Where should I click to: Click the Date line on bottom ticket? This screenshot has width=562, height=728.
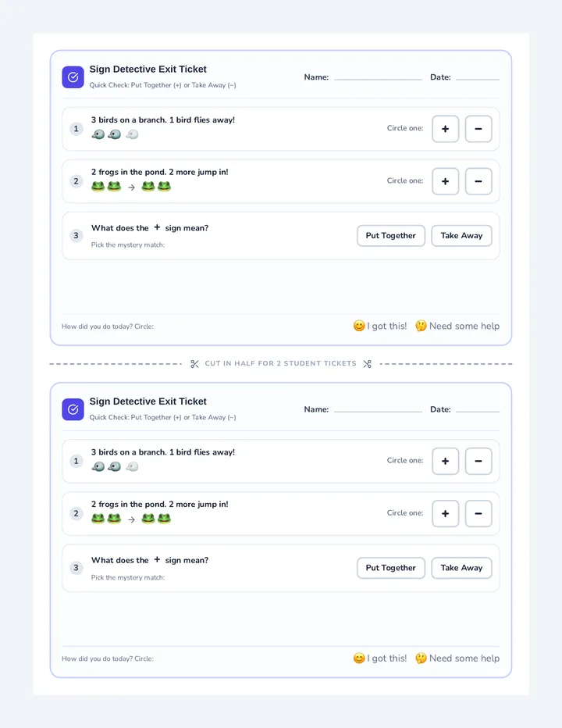click(478, 410)
